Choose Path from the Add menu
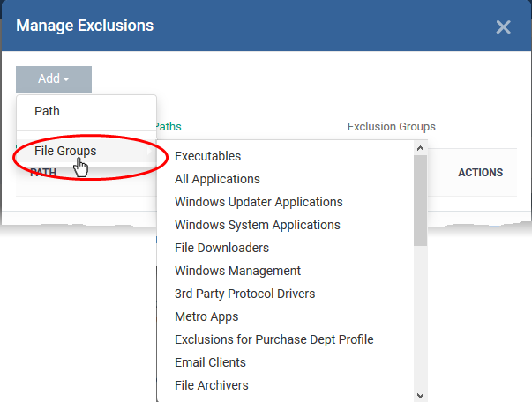The image size is (532, 402). [x=86, y=111]
